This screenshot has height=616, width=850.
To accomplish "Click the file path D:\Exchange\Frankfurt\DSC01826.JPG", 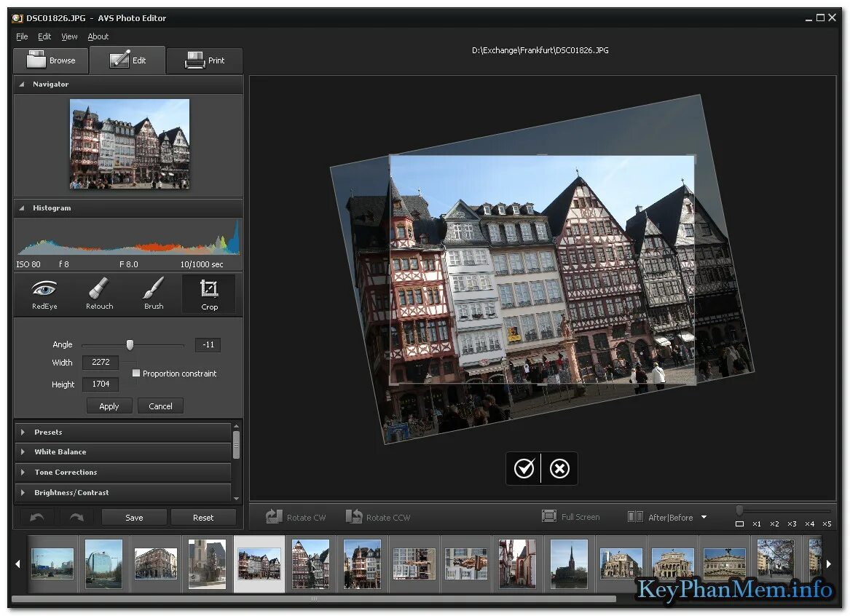I will point(540,50).
